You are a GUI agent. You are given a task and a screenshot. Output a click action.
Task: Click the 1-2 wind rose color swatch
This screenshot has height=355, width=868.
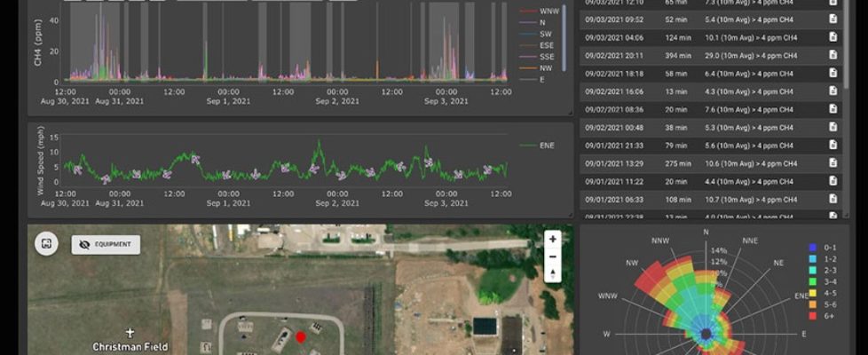pos(813,259)
